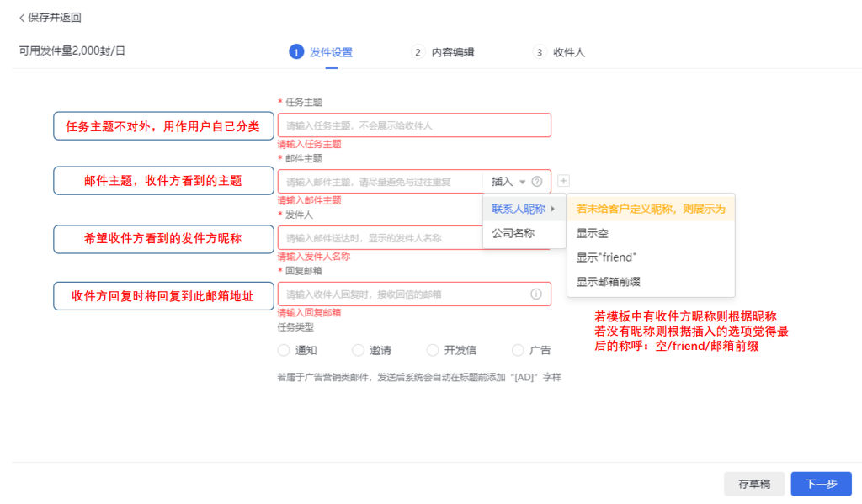This screenshot has width=862, height=504.
Task: Select 显示邮箱前缀 option
Action: (x=614, y=282)
